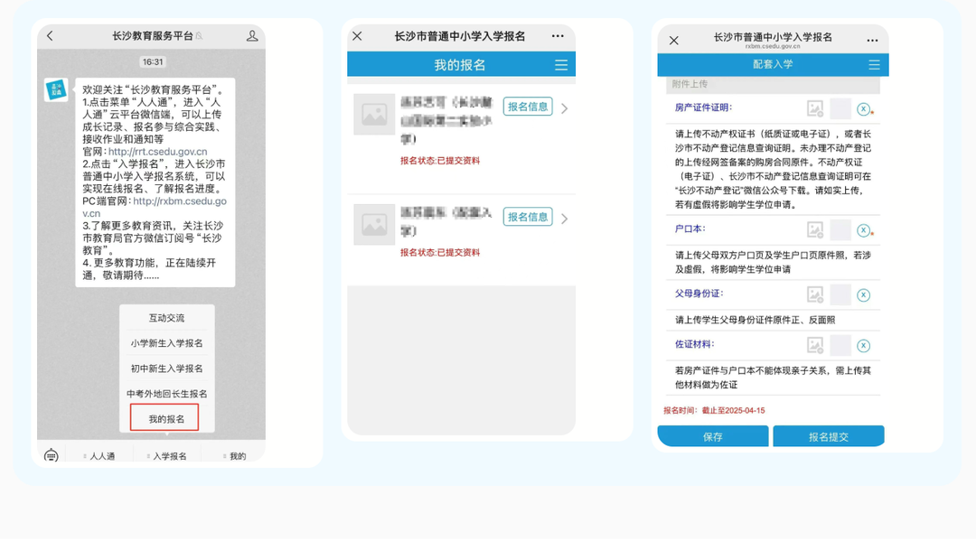Delete the 房产证件证明 attachment with X icon
Viewport: 976px width, 560px height.
click(x=863, y=108)
